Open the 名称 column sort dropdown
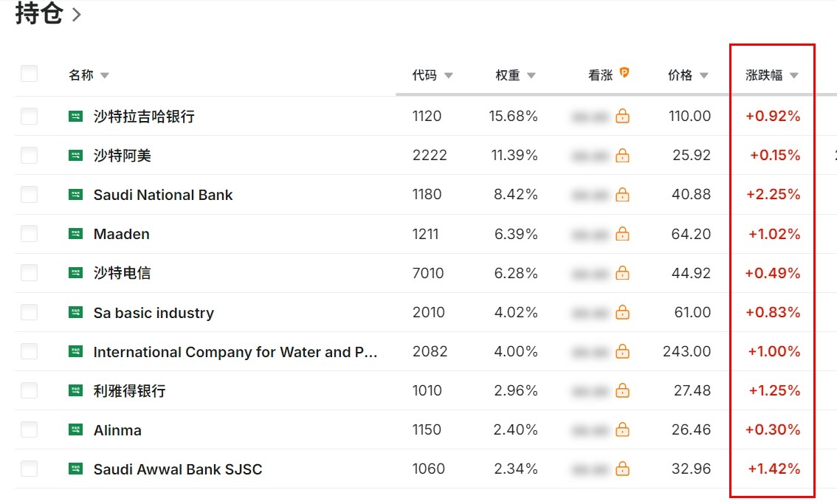This screenshot has width=837, height=504. [105, 75]
